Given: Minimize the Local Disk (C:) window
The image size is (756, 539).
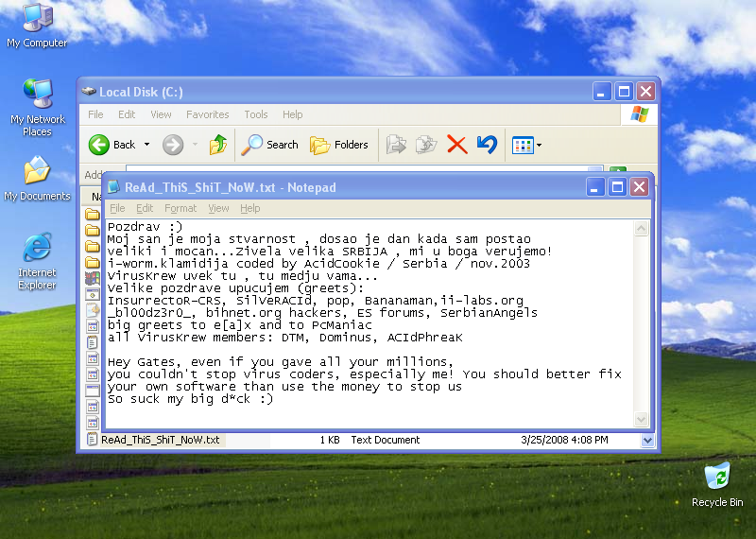Looking at the screenshot, I should tap(601, 91).
